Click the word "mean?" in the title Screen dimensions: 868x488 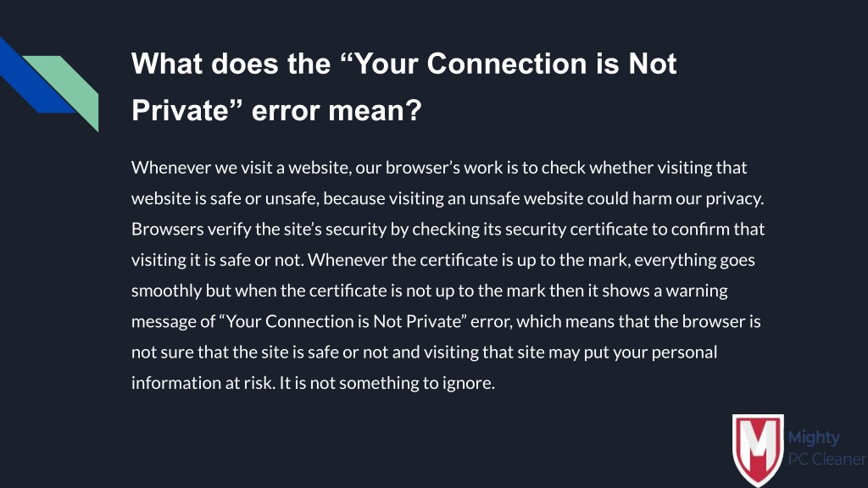[376, 110]
